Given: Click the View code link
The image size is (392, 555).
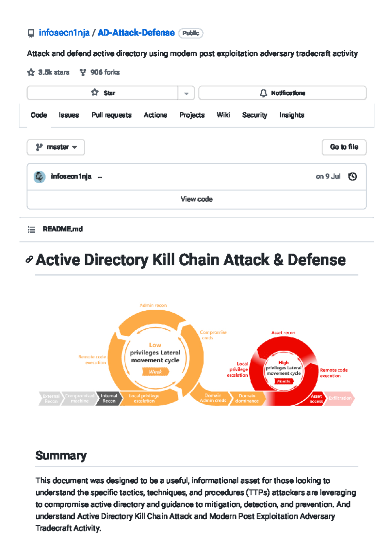Looking at the screenshot, I should coord(197,199).
